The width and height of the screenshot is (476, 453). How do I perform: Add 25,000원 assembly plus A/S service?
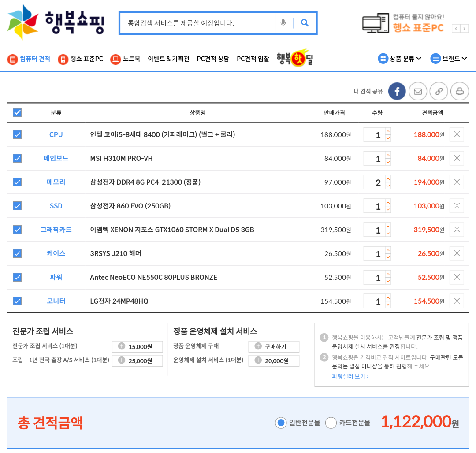(137, 361)
